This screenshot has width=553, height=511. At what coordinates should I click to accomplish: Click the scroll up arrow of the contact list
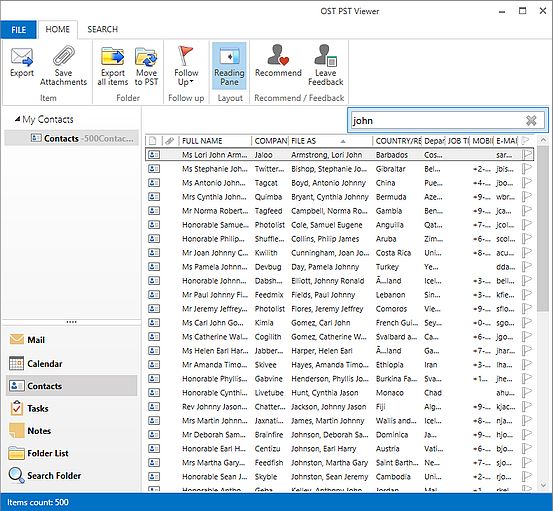pyautogui.click(x=543, y=140)
